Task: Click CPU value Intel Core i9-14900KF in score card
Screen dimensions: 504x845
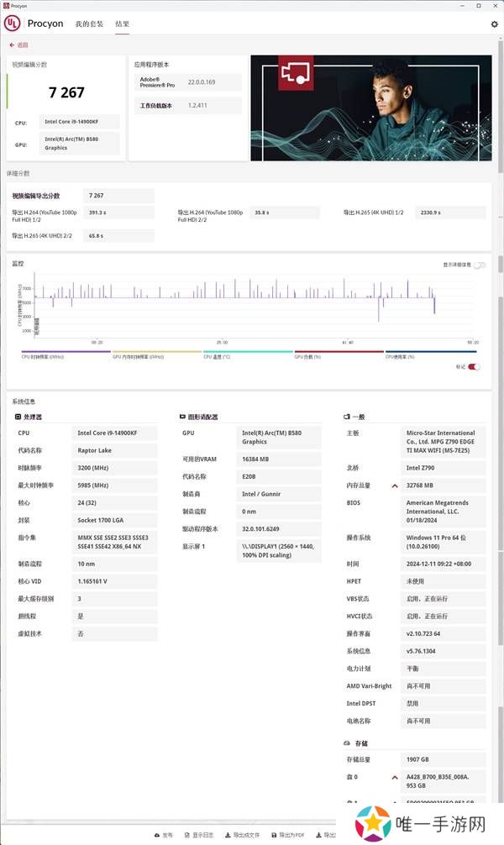Action: coord(79,122)
